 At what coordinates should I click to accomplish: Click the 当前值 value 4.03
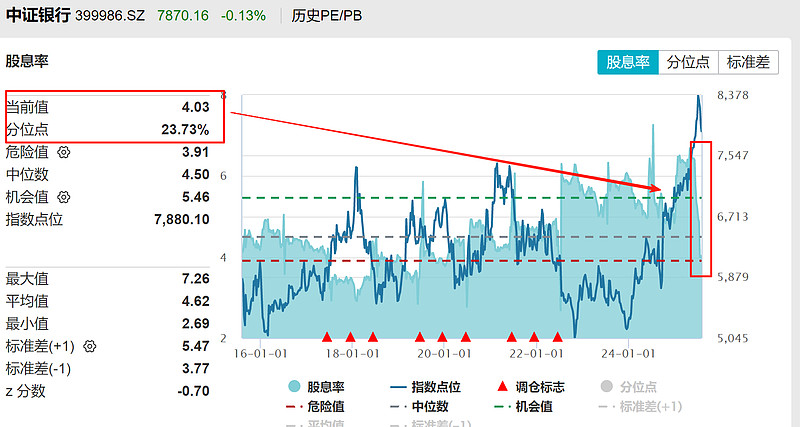[x=195, y=107]
